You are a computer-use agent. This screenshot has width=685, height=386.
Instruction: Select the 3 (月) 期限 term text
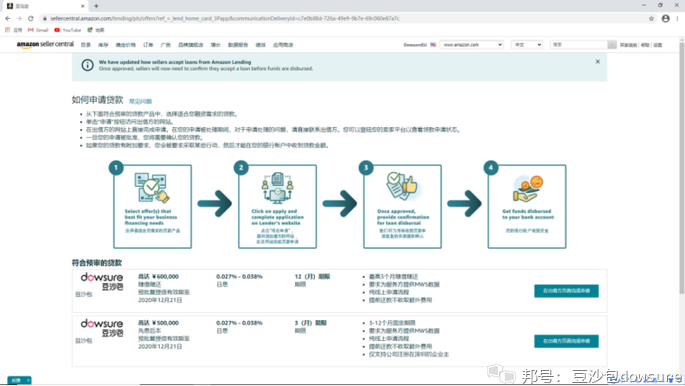[x=311, y=323]
